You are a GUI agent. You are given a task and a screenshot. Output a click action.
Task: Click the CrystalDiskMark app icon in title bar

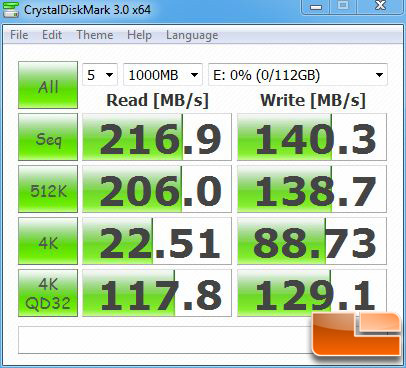[x=11, y=9]
